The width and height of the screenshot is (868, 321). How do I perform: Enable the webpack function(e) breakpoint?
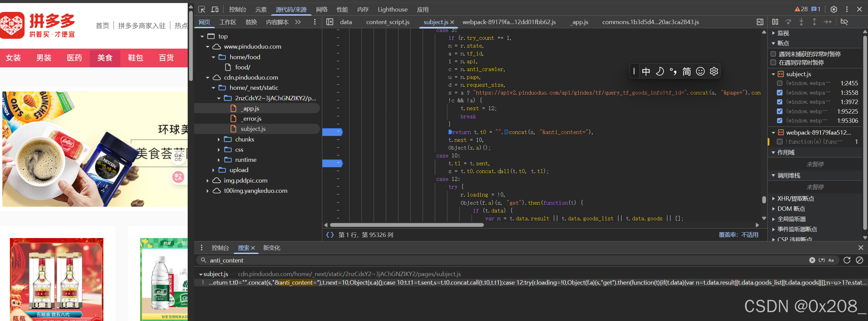(x=780, y=141)
